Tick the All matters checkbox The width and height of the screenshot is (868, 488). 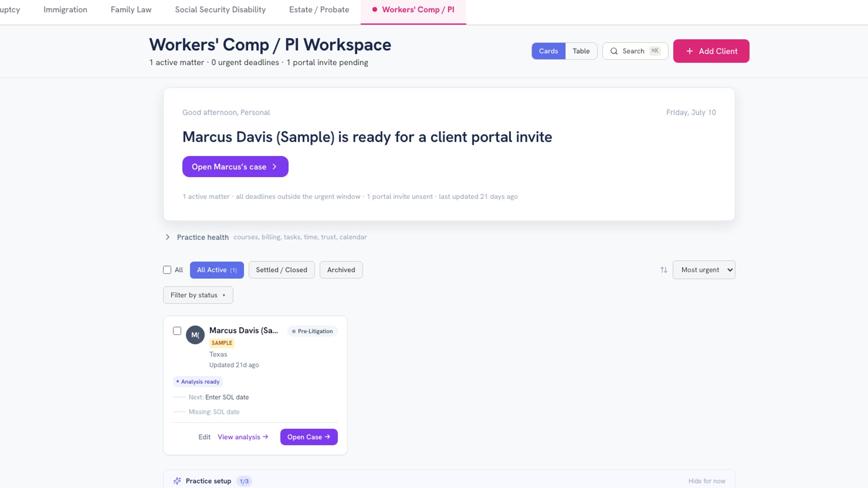pos(167,270)
